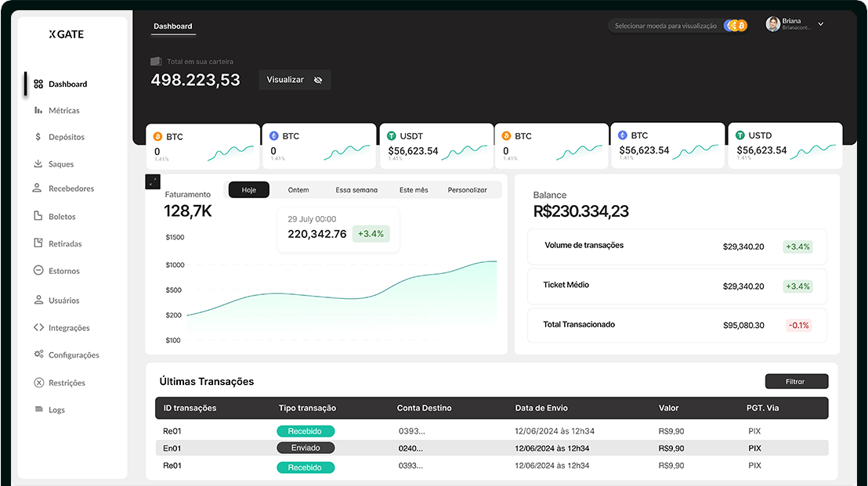Click the Saques download icon
Viewport: 868px width, 486px height.
(x=38, y=164)
